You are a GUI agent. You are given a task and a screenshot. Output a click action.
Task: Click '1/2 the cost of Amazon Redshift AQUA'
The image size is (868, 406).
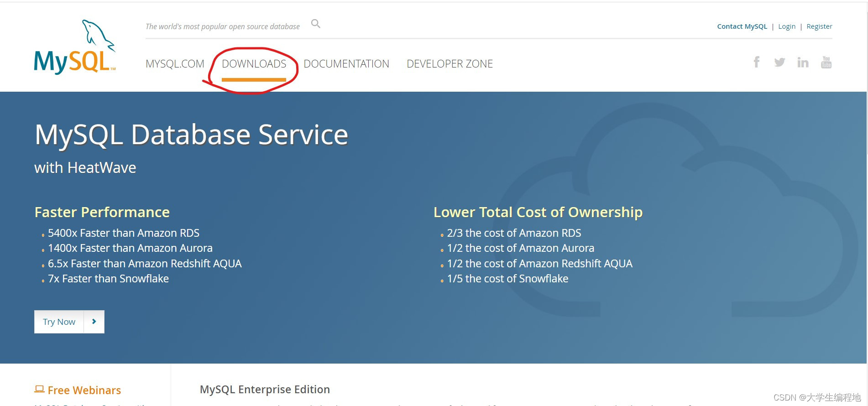tap(540, 264)
